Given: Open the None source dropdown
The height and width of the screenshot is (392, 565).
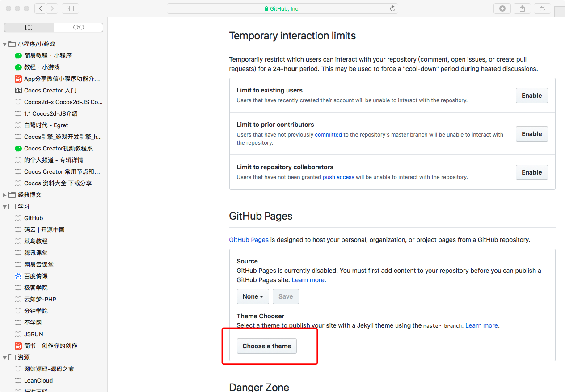Looking at the screenshot, I should click(253, 296).
